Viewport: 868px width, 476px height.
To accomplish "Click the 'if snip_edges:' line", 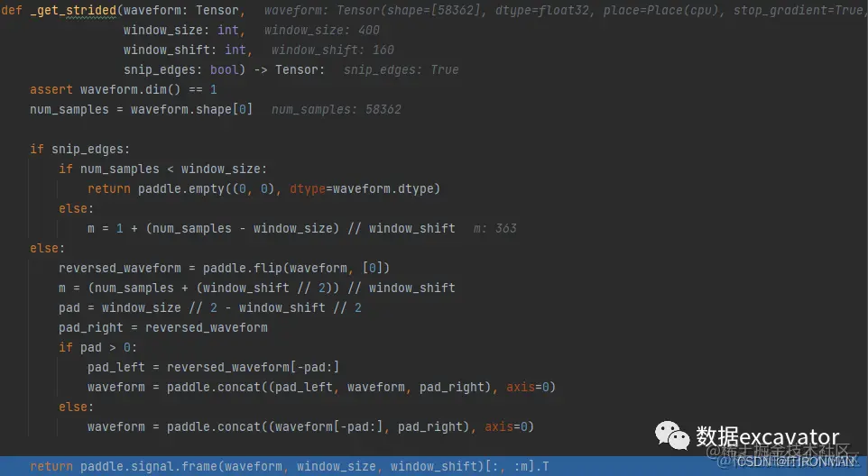I will 79,150.
